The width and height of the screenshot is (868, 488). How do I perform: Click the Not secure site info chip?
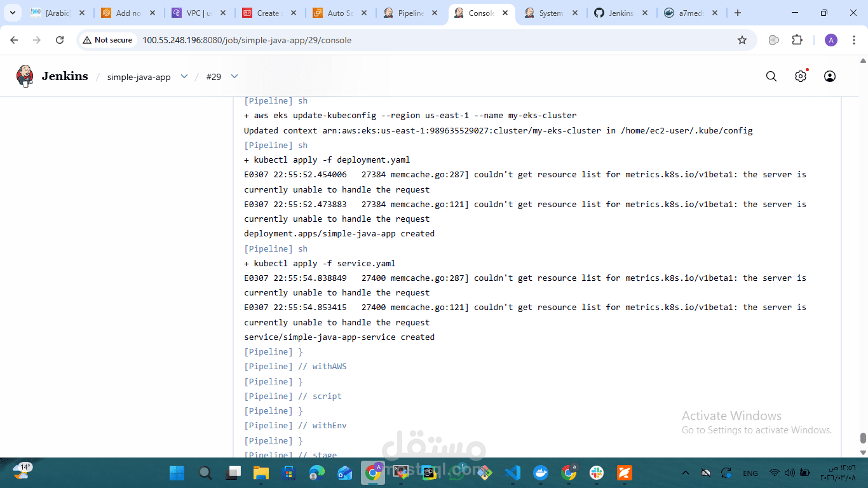click(107, 40)
